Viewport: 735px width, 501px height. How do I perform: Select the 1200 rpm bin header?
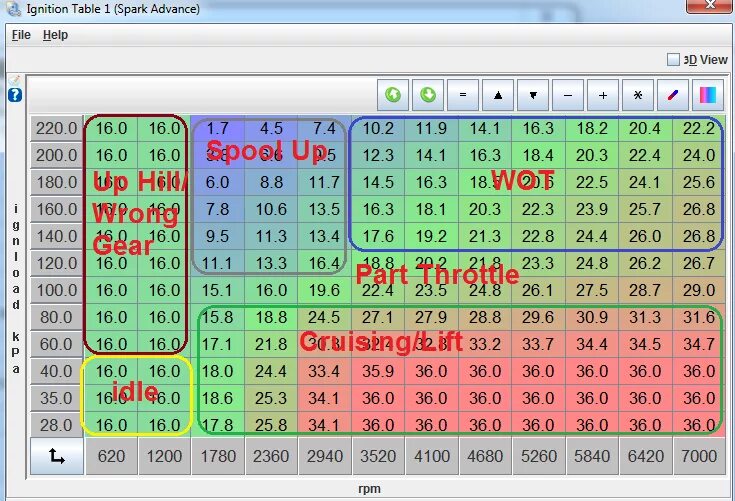tap(164, 456)
